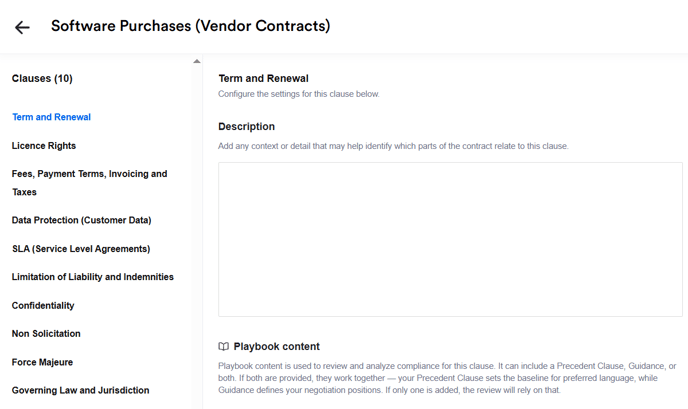
Task: Click the Playbook content book icon
Action: (223, 347)
